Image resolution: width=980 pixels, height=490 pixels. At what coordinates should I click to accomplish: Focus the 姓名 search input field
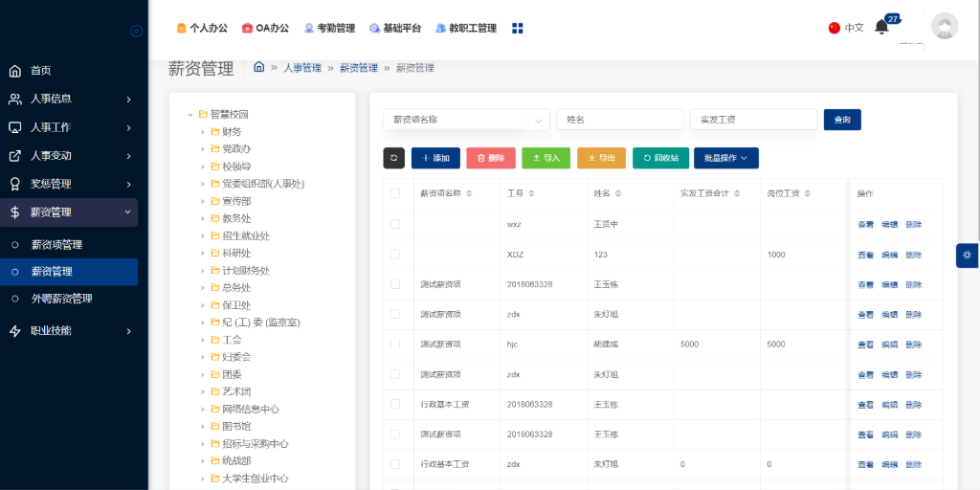click(x=619, y=120)
